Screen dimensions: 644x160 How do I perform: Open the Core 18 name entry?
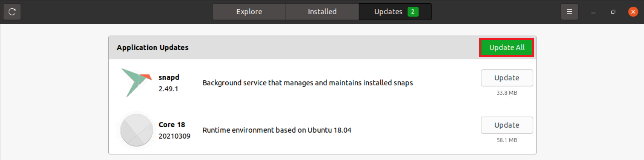point(172,125)
